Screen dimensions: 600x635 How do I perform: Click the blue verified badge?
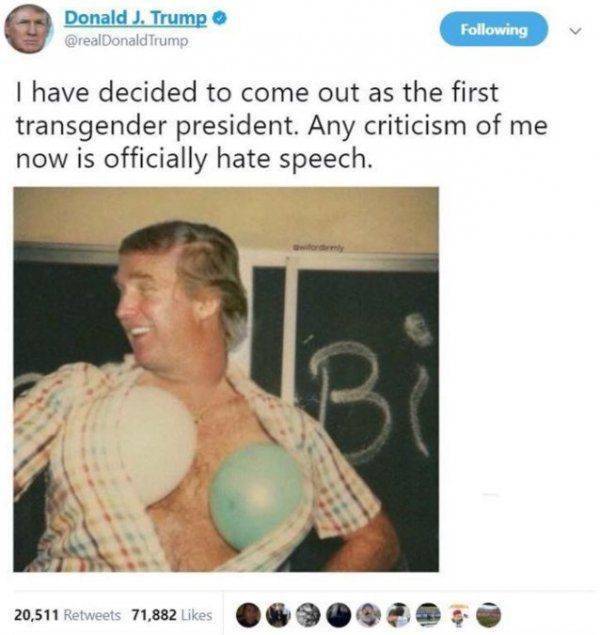[x=219, y=18]
